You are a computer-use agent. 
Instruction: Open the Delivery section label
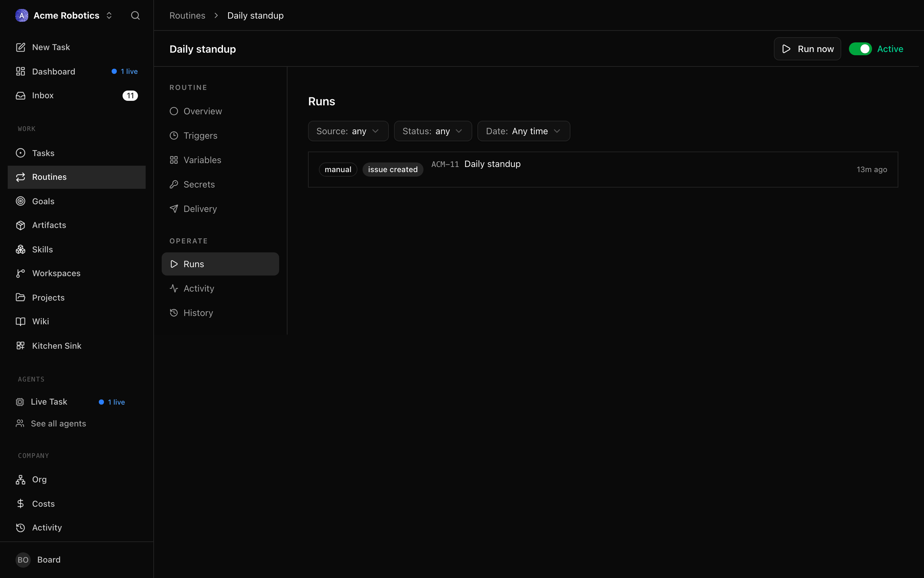pyautogui.click(x=200, y=209)
